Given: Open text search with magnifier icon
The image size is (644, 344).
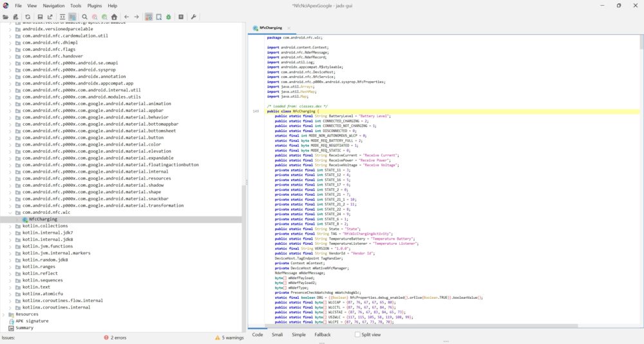Looking at the screenshot, I should [x=84, y=17].
